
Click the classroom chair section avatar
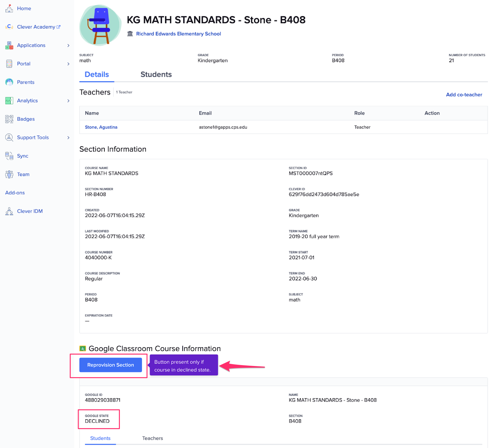(100, 25)
